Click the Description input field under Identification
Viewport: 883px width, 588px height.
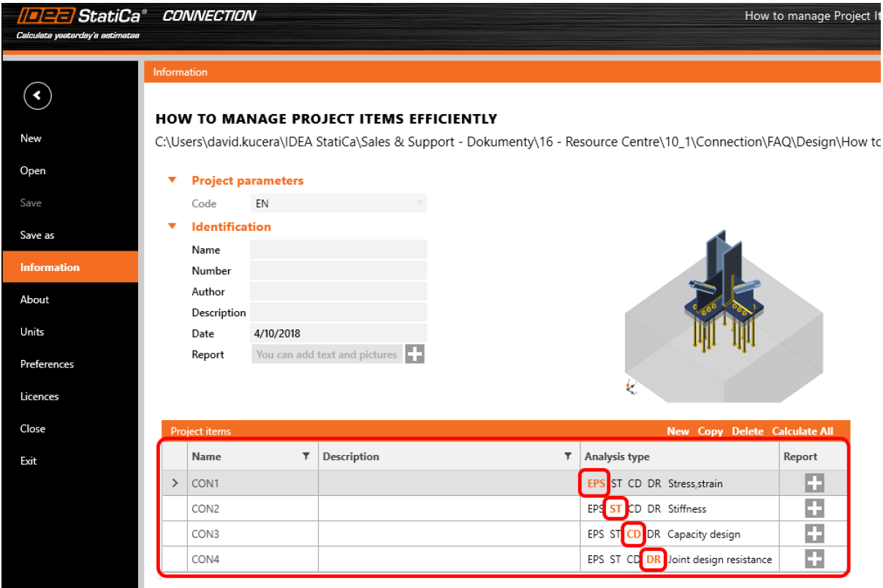point(338,313)
